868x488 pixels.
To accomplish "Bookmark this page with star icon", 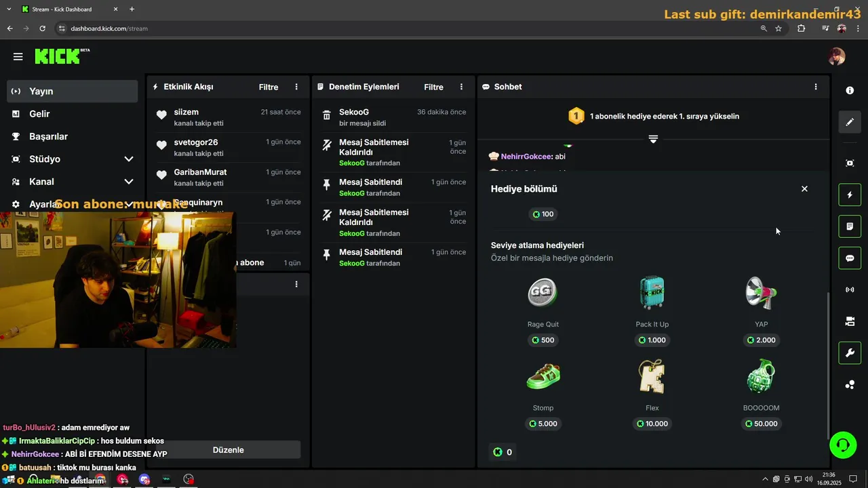I will click(778, 28).
